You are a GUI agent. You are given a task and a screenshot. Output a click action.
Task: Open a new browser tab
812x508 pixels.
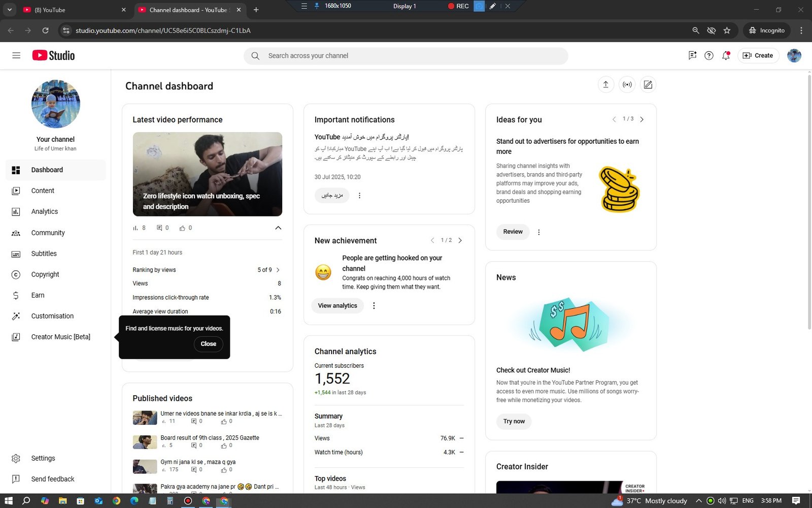(x=256, y=10)
